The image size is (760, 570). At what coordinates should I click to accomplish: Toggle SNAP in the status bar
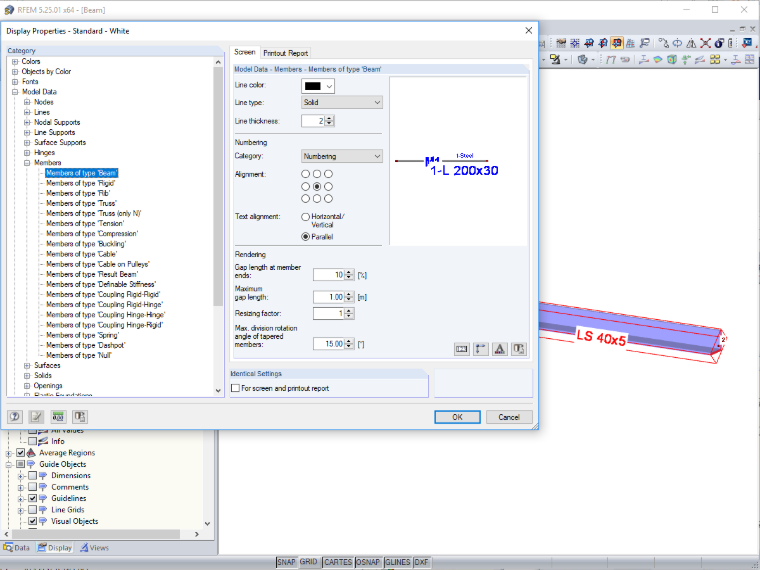(x=286, y=562)
